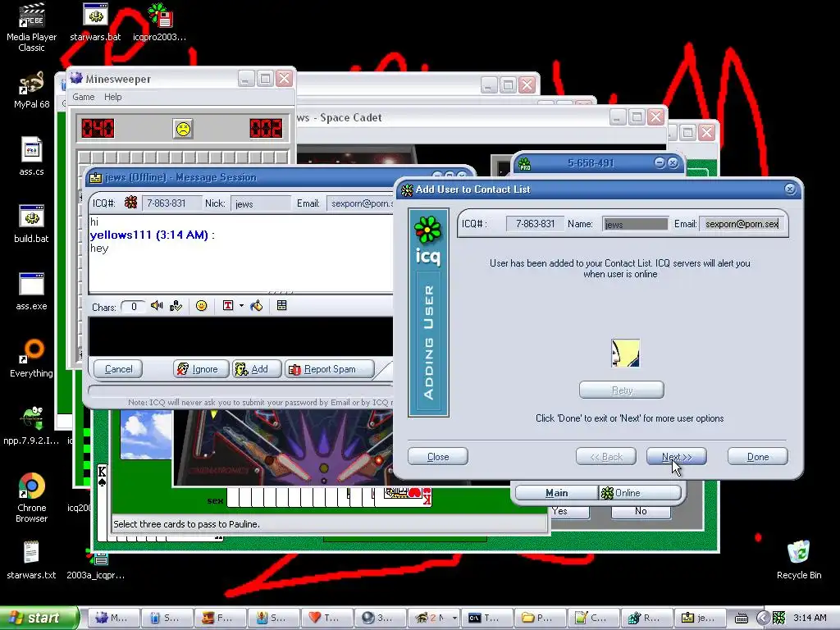Open ass.cs file on desktop
Viewport: 840px width, 630px height.
(31, 157)
